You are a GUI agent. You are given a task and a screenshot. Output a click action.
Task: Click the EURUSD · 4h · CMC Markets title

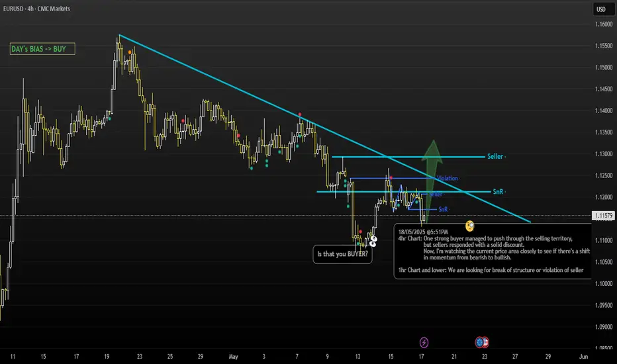36,9
